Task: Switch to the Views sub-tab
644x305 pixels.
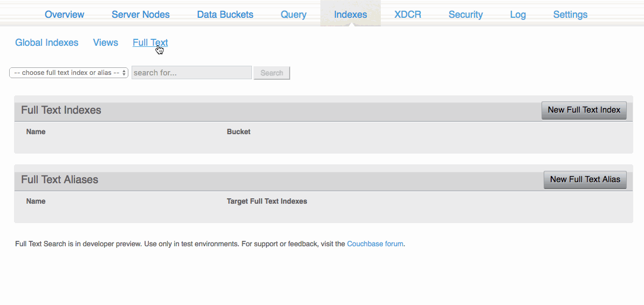Action: pyautogui.click(x=105, y=43)
